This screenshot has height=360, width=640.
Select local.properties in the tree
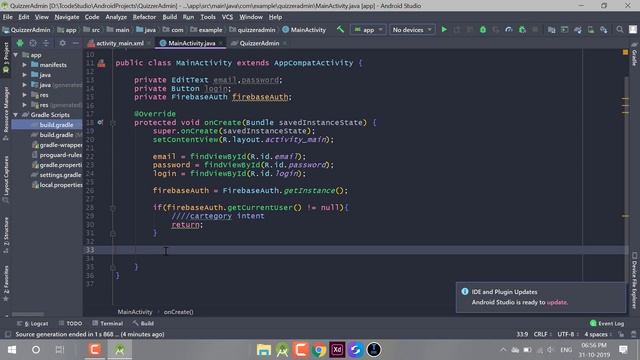[x=57, y=185]
